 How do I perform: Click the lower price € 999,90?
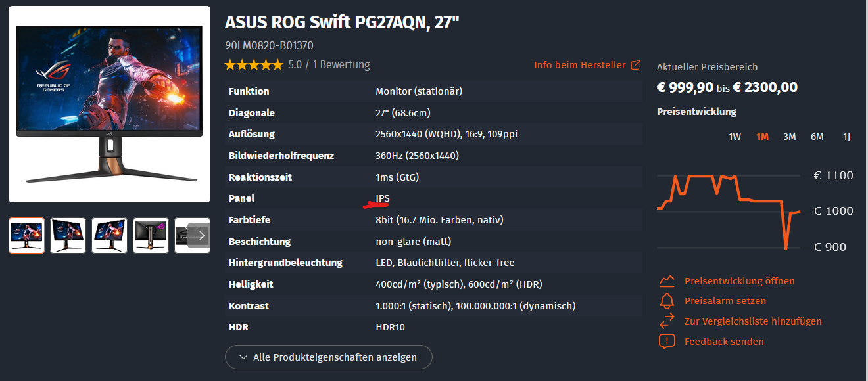click(x=685, y=87)
